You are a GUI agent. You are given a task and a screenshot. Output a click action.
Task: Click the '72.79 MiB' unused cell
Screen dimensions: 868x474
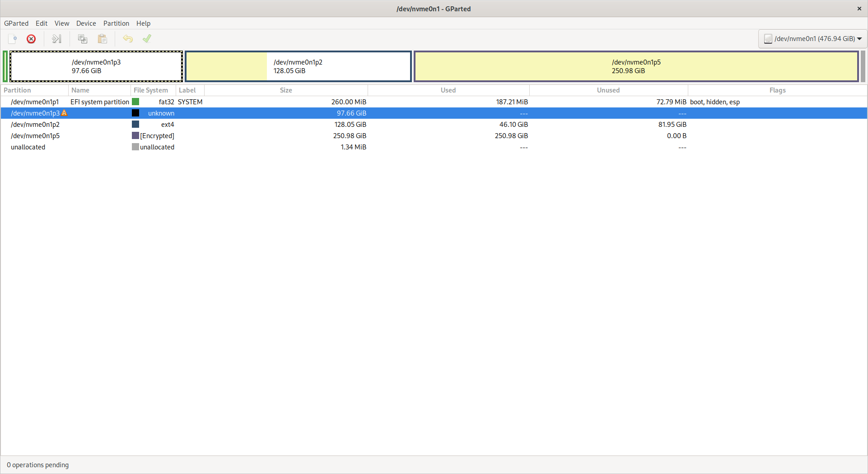671,102
